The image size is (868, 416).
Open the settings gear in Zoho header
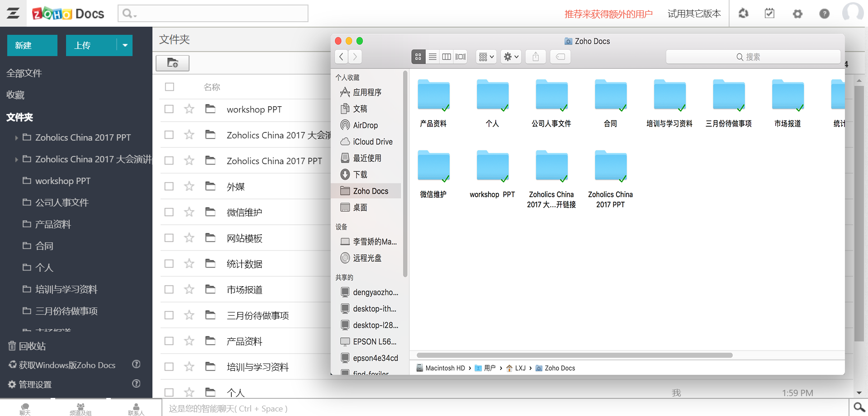(797, 14)
